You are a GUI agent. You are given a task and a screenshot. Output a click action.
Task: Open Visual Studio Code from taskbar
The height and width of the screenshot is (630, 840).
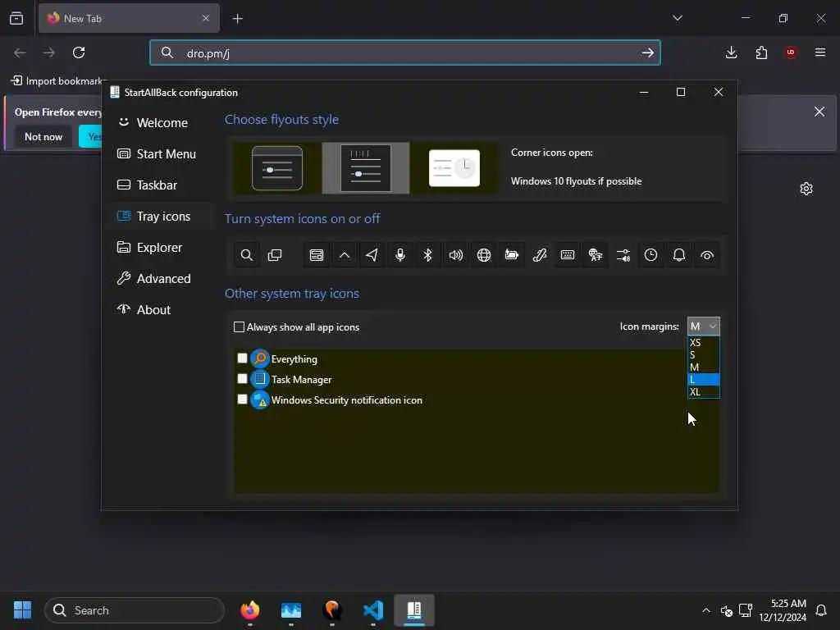[x=373, y=610]
